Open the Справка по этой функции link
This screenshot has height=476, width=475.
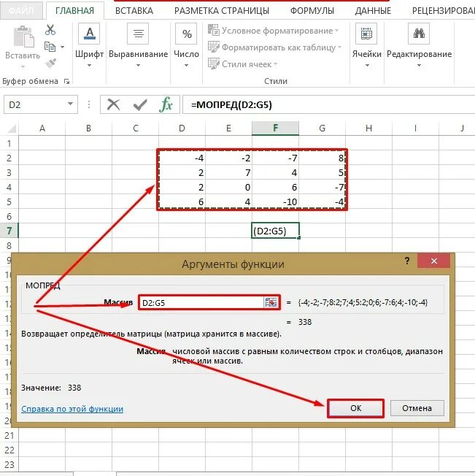point(72,409)
